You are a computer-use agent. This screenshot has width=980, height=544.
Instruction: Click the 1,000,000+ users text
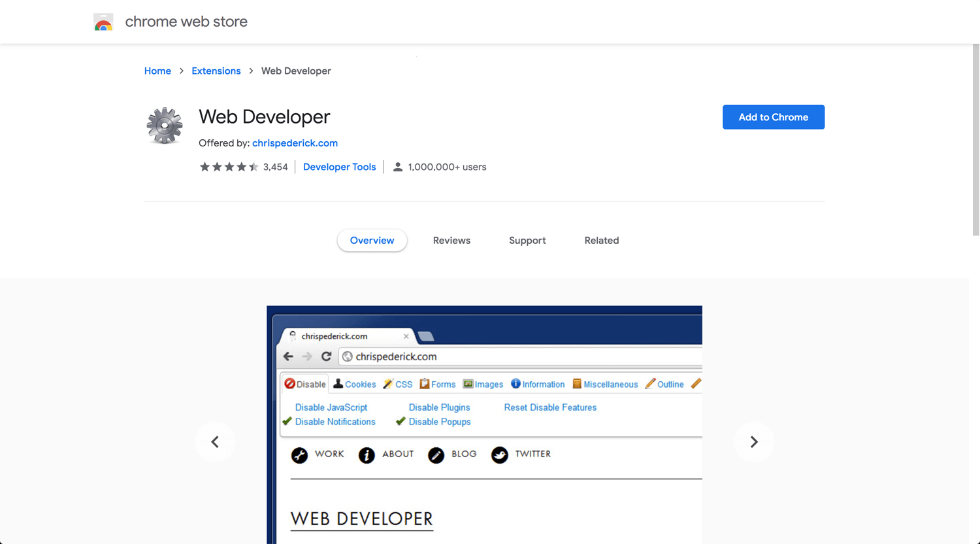point(447,167)
